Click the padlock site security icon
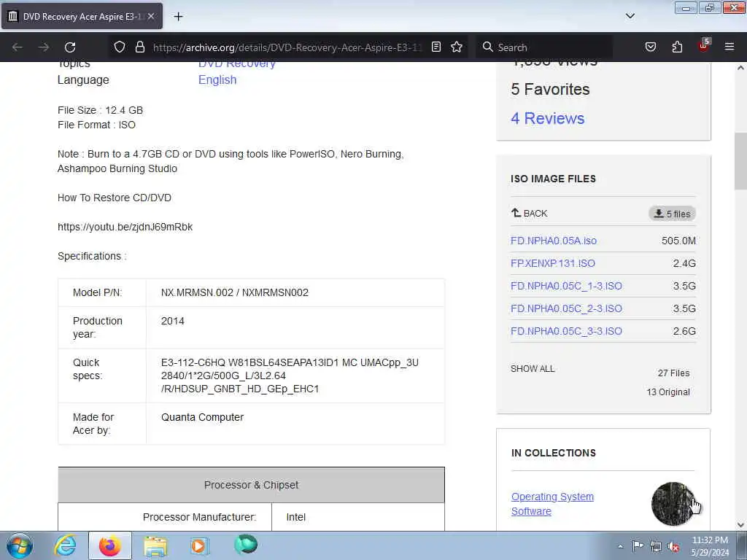 (x=139, y=47)
